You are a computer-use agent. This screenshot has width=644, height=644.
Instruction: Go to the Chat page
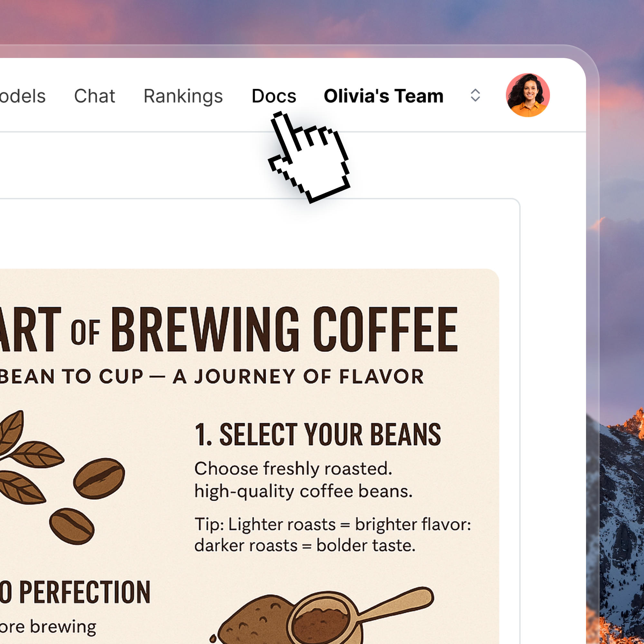[x=94, y=96]
